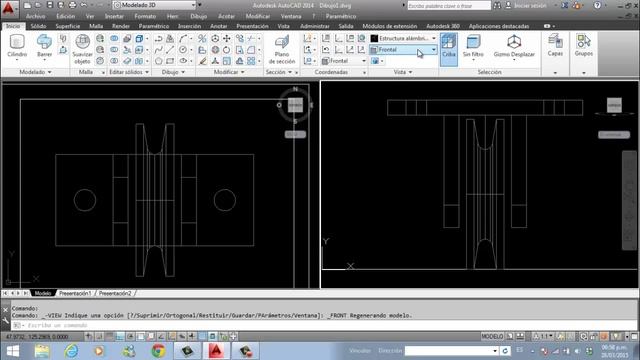
Task: Open the Grupos panel
Action: coord(584,45)
